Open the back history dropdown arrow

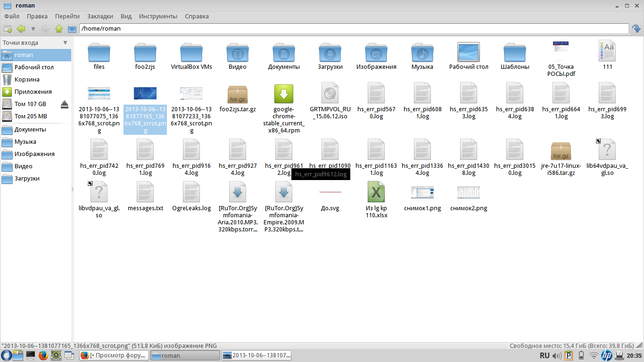(33, 29)
